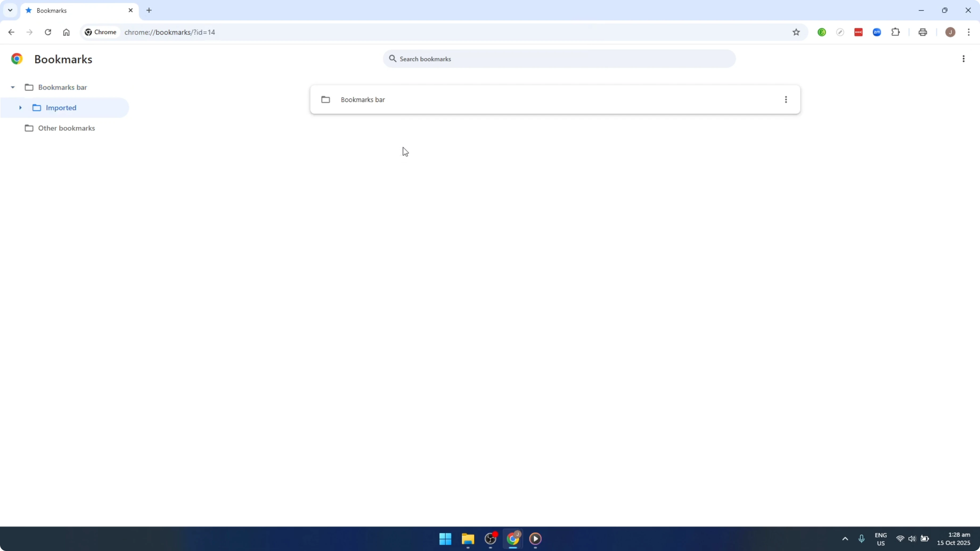Click the home button
This screenshot has height=551, width=980.
coord(66,32)
